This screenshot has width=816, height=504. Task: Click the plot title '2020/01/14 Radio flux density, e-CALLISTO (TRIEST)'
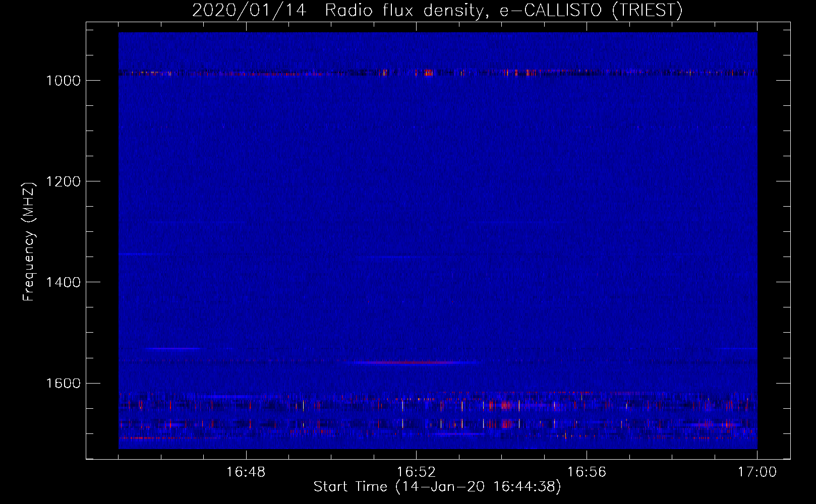(437, 10)
